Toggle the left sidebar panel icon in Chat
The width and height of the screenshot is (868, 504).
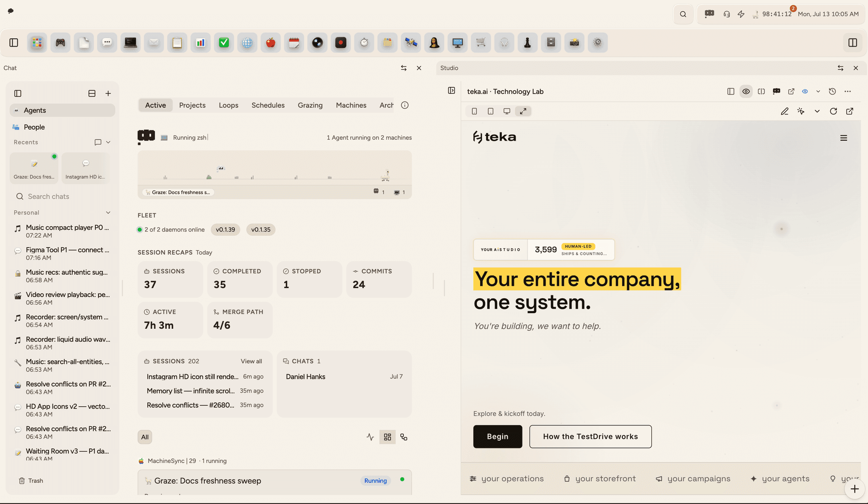[18, 93]
